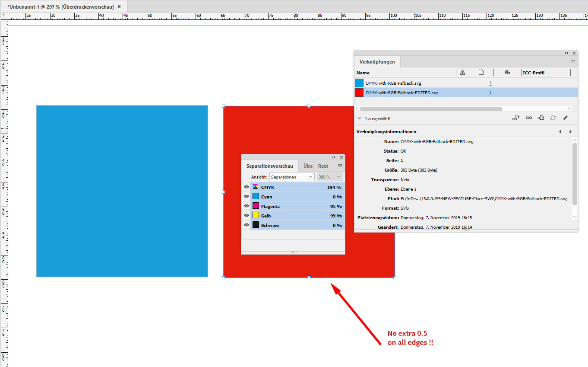The height and width of the screenshot is (367, 588).
Task: Click page link 1 for CMYK-with-RGB-Fallback.svg
Action: [x=490, y=83]
